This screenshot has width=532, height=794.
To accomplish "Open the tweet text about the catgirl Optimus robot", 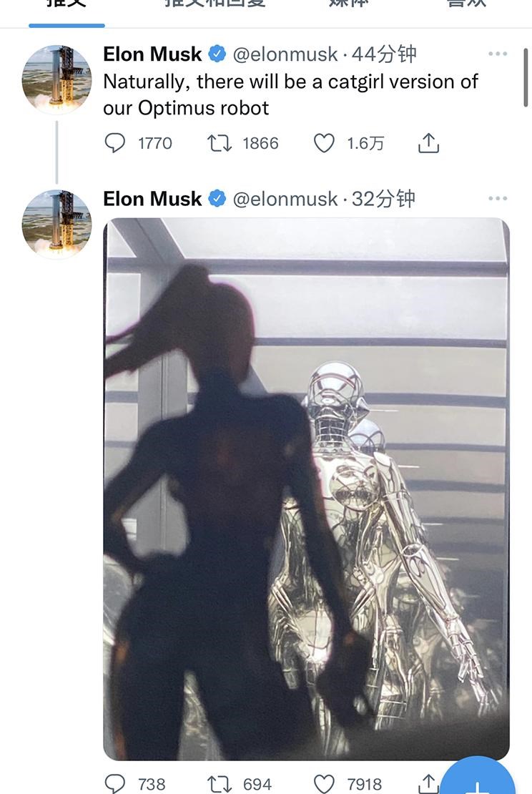I will (290, 94).
